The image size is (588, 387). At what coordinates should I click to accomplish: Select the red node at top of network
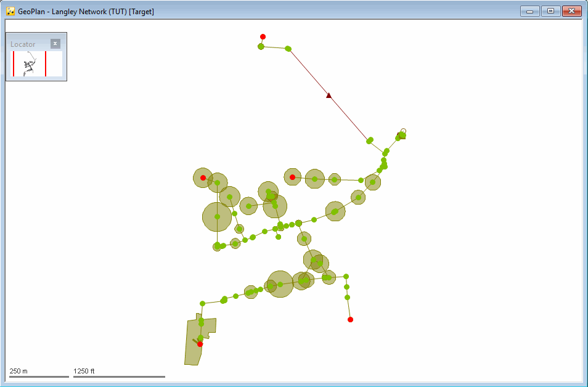(x=263, y=37)
